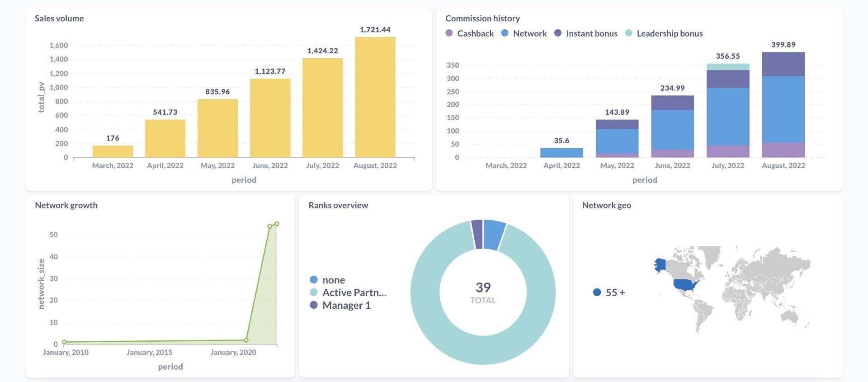The width and height of the screenshot is (868, 382).
Task: Click the first point of Network growth line
Action: (x=64, y=342)
